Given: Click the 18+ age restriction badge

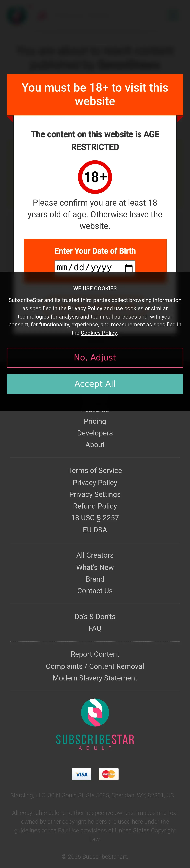Looking at the screenshot, I should [95, 177].
